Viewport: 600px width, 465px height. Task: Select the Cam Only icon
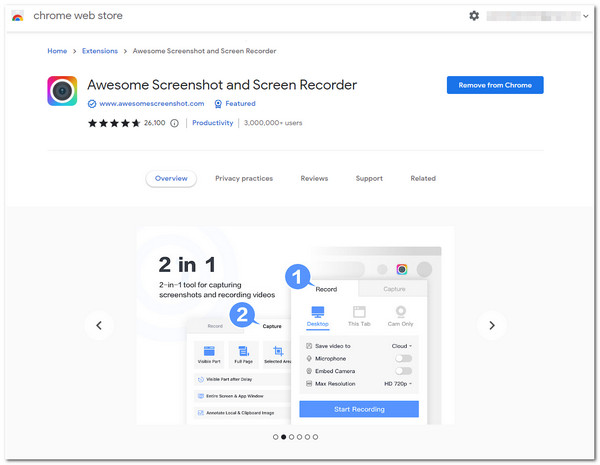click(x=400, y=313)
